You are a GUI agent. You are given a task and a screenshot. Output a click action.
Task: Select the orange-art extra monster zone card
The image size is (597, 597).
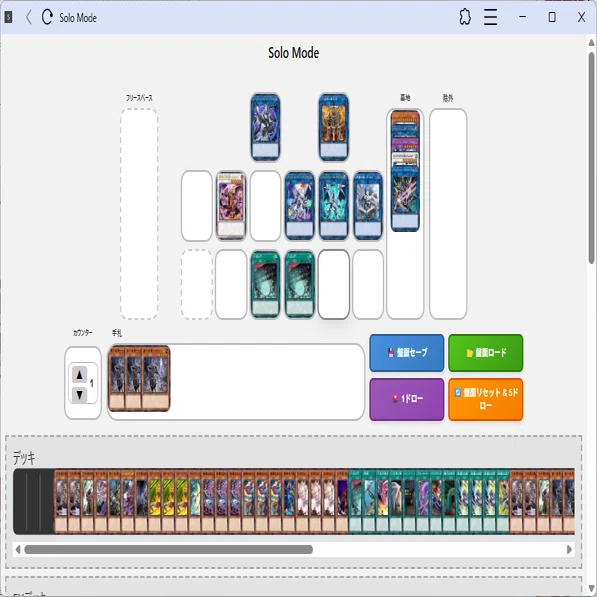(x=334, y=127)
